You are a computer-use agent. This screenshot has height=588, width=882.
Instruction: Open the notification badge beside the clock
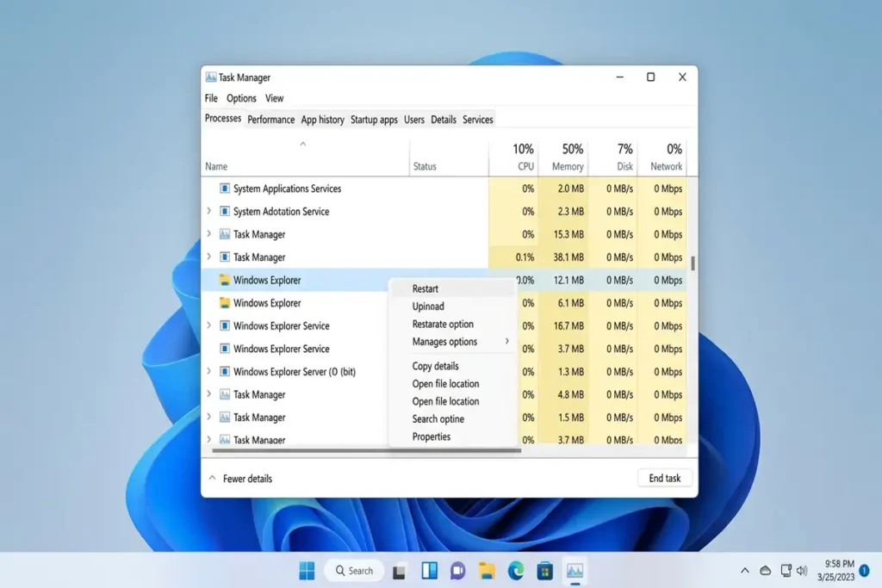865,570
